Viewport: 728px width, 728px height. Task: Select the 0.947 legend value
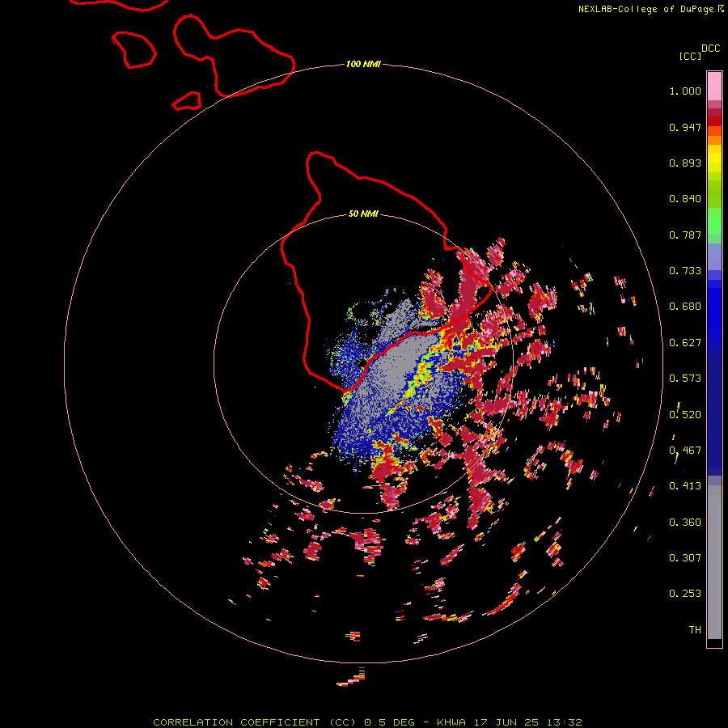(685, 127)
